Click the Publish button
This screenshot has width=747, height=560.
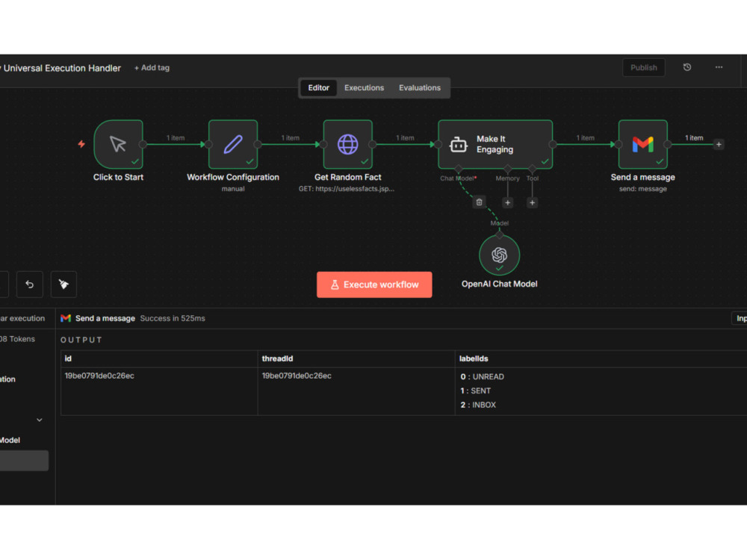tap(644, 68)
